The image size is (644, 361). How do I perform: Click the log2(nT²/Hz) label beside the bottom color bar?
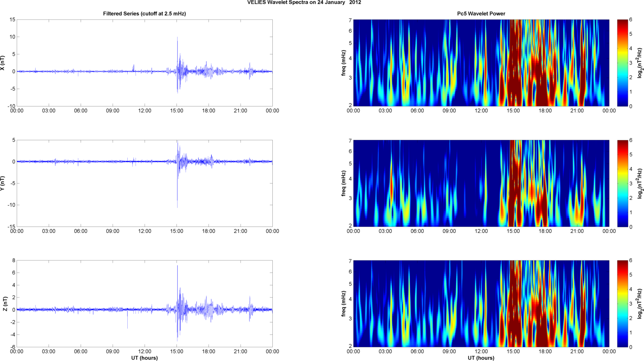pos(640,304)
